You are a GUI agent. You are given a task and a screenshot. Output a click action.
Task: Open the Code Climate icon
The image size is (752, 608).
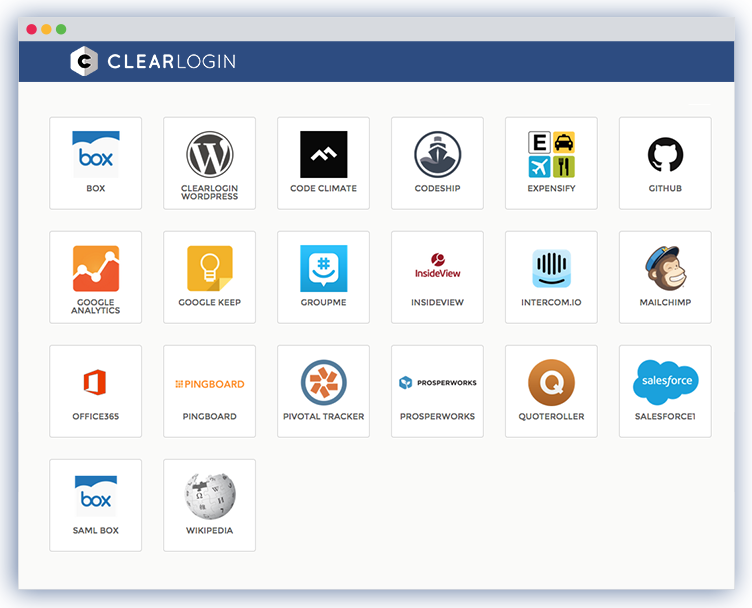(x=324, y=155)
